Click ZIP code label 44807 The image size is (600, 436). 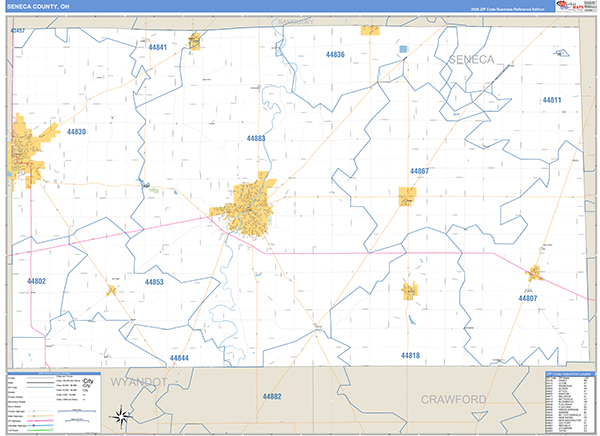coord(528,298)
